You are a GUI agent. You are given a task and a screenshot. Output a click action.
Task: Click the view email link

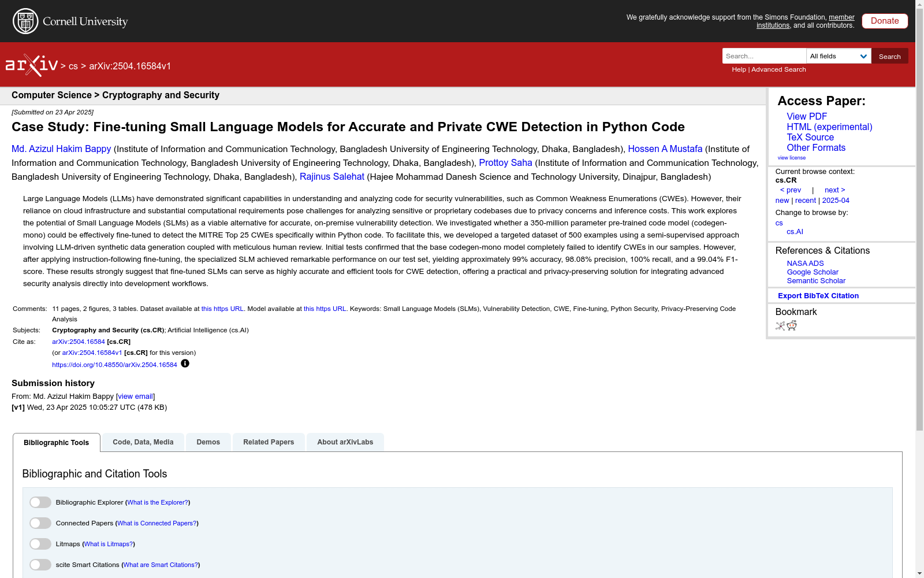tap(136, 397)
